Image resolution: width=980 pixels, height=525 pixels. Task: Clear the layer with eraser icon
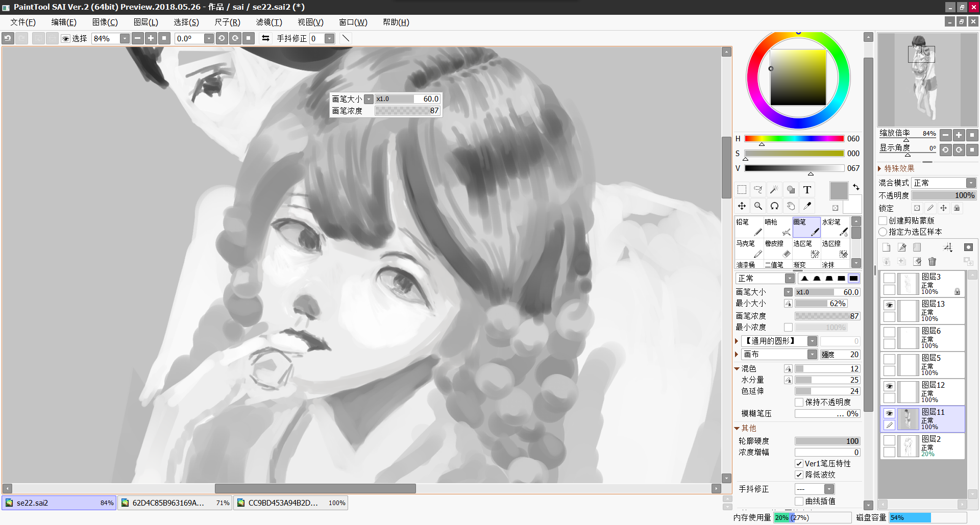917,261
